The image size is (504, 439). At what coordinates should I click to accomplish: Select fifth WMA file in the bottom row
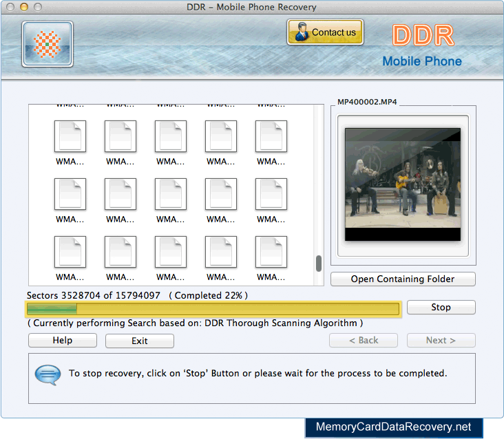pyautogui.click(x=271, y=258)
